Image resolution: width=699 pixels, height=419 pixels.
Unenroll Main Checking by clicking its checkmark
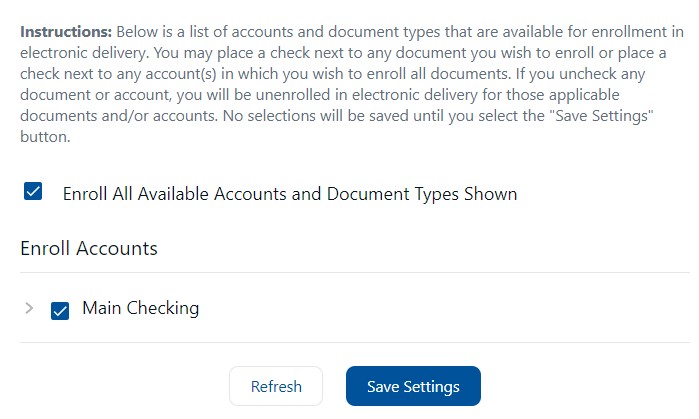(x=60, y=311)
